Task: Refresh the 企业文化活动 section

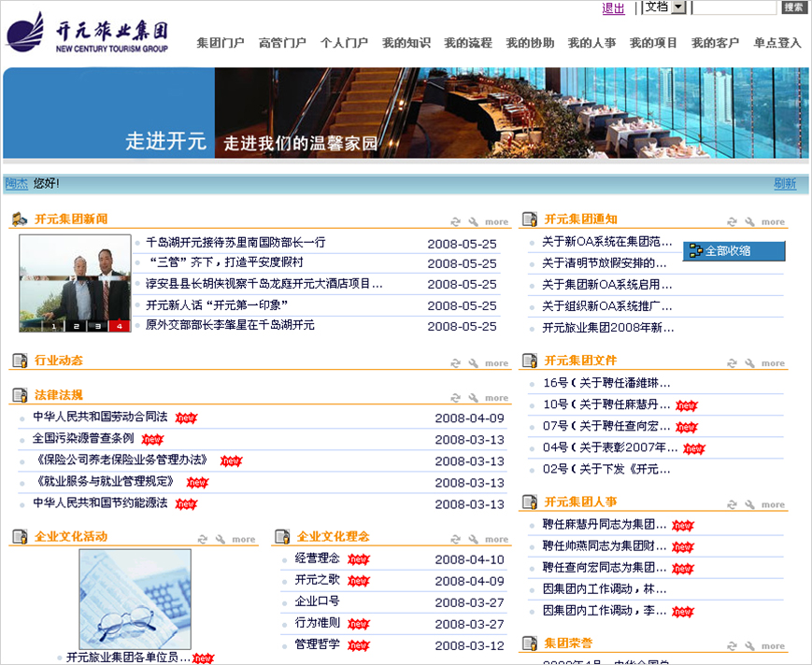Action: pyautogui.click(x=203, y=539)
